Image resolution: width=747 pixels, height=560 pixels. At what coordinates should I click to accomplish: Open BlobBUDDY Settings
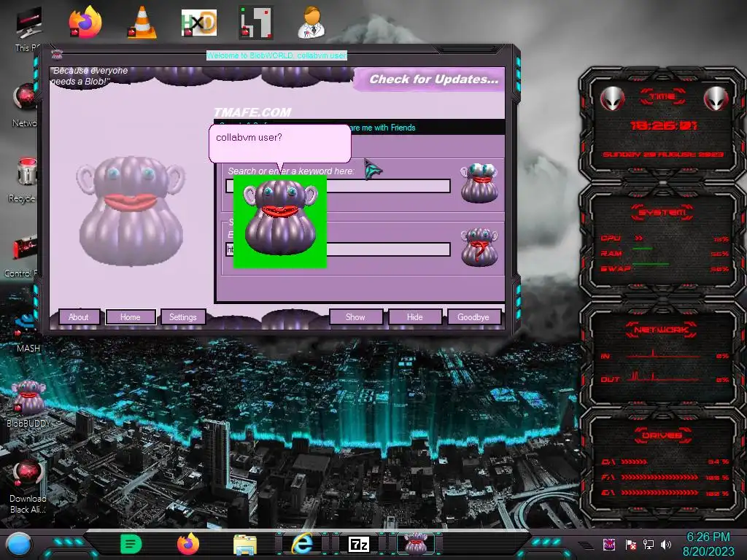183,317
